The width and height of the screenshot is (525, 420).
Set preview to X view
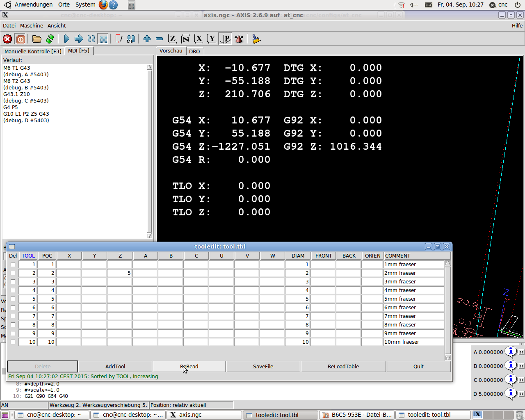[x=199, y=39]
